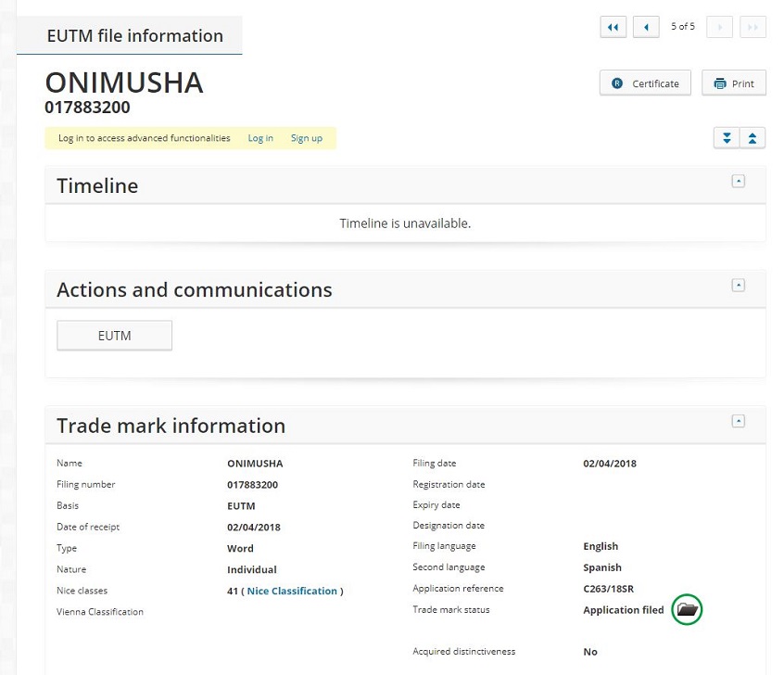This screenshot has width=784, height=675.
Task: Collapse all sections with double up arrow
Action: pyautogui.click(x=752, y=137)
